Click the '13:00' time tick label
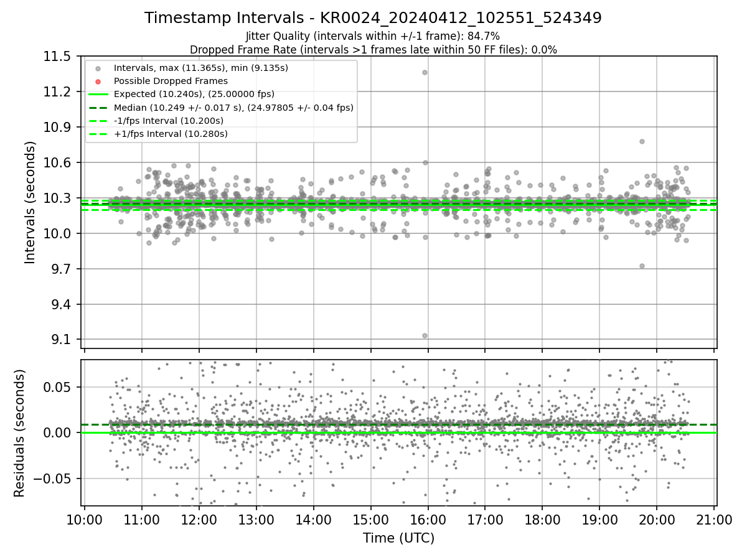Screen dimensions: 747x560 (x=256, y=519)
